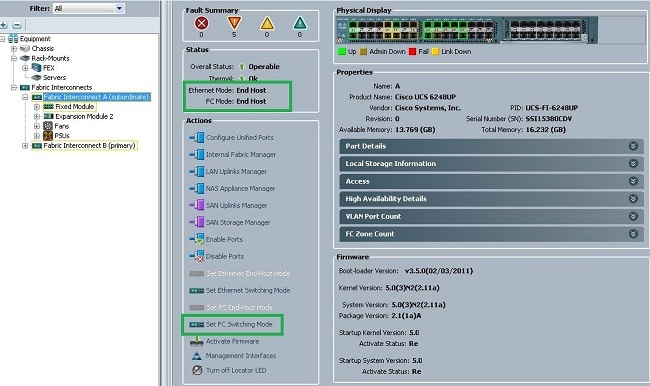Click the Management Interfaces link

coord(241,356)
